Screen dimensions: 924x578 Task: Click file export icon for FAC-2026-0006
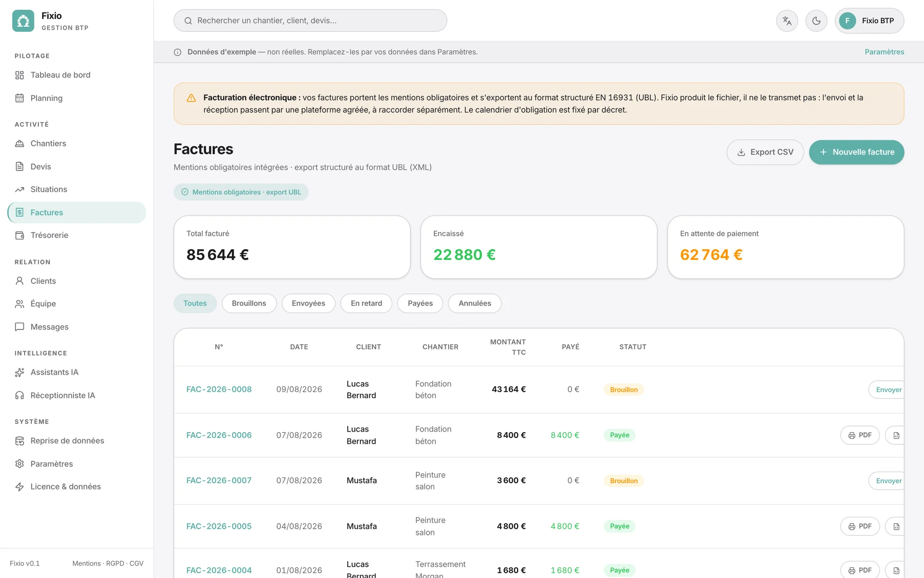coord(896,435)
